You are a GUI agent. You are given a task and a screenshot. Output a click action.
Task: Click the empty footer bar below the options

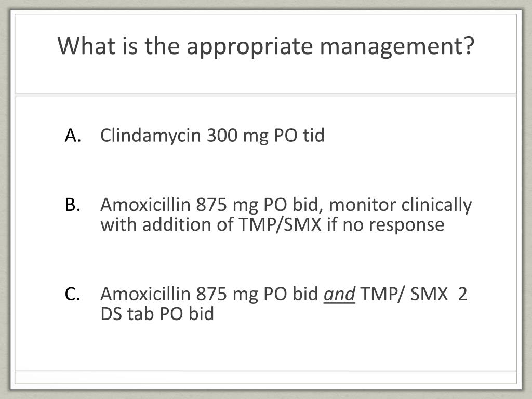point(265,378)
